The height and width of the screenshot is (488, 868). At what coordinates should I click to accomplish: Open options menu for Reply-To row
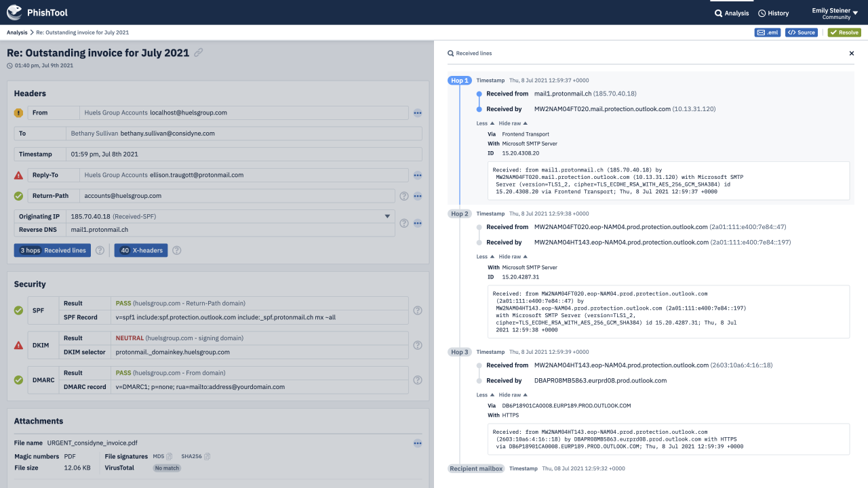(418, 176)
